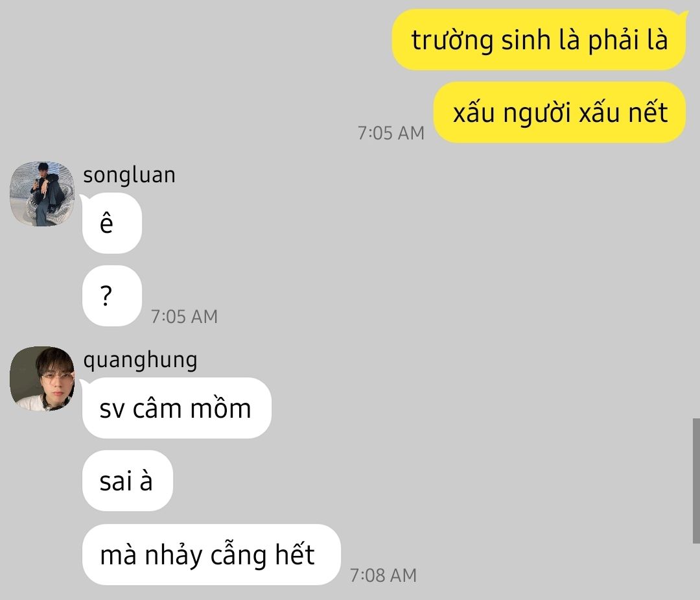
Task: Click the word 'mồm' in quanghung's message
Action: point(220,408)
